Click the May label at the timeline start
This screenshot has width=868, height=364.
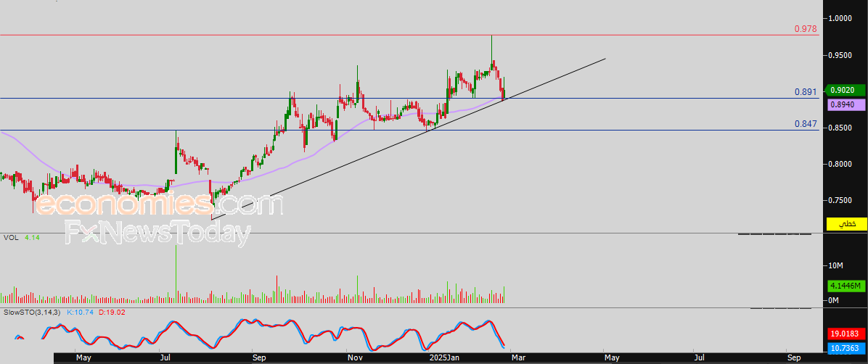point(83,358)
